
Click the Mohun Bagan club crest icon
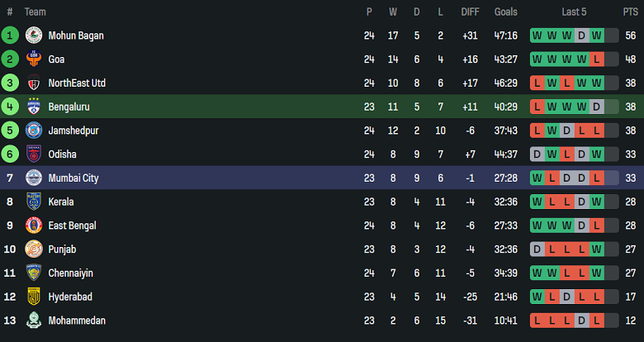tap(34, 36)
